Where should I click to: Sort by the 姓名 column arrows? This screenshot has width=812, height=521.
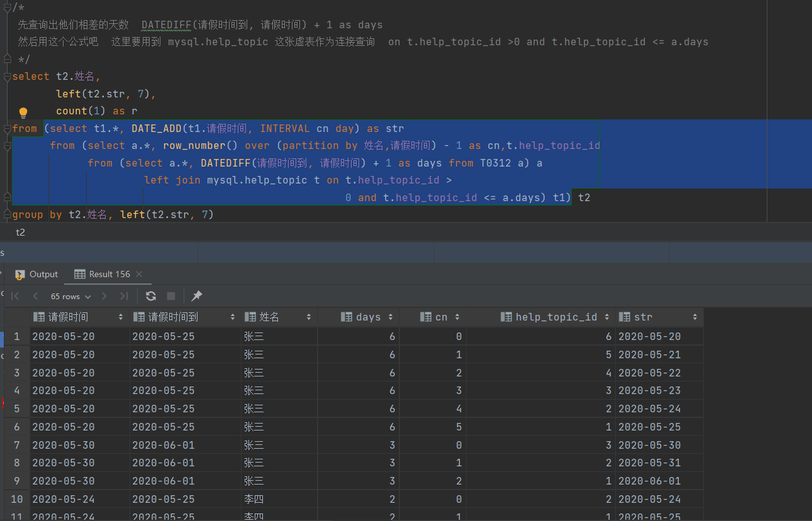[309, 317]
